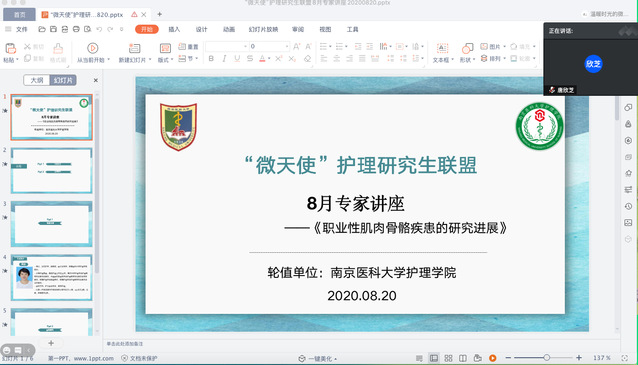This screenshot has width=638, height=365.
Task: Open the 插入 ribbon tab
Action: [x=174, y=29]
